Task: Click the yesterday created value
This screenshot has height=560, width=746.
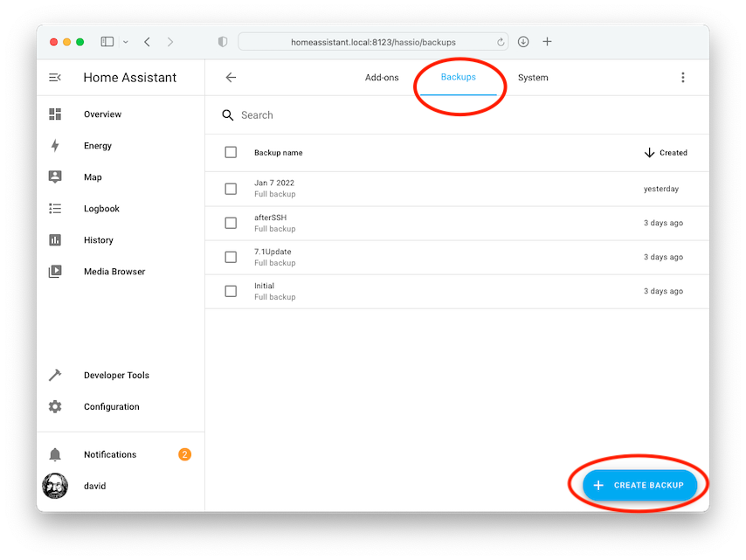Action: [x=661, y=189]
